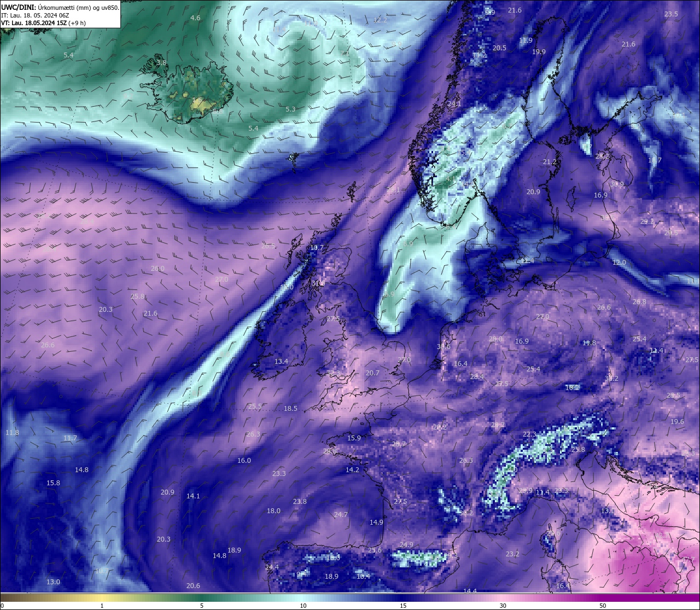Click the value '14.1' on the map

(193, 496)
